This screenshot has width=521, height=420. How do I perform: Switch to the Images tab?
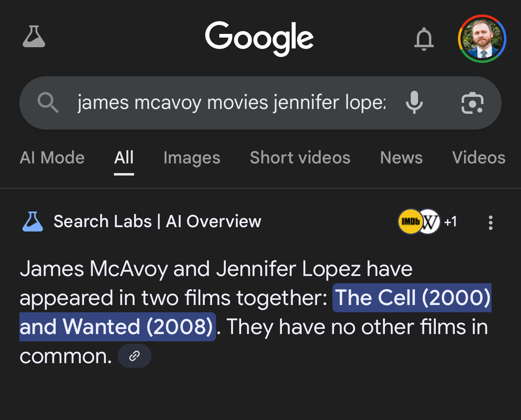[192, 158]
